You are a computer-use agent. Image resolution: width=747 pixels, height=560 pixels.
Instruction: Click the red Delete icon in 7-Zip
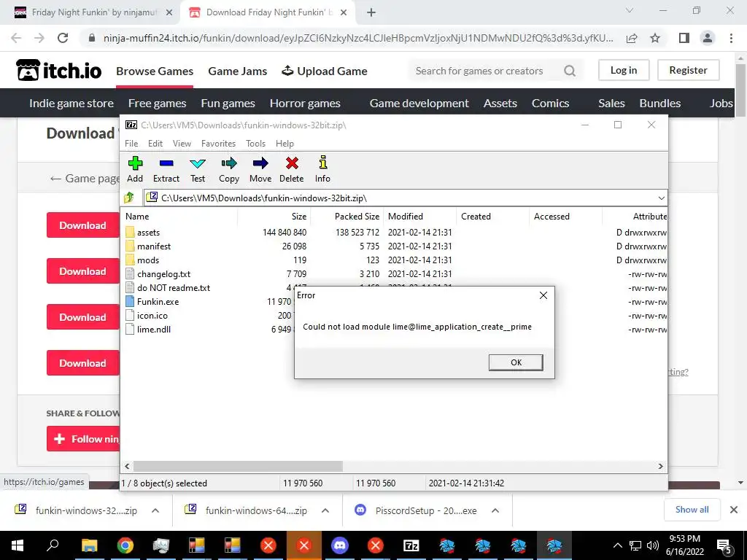pos(292,169)
